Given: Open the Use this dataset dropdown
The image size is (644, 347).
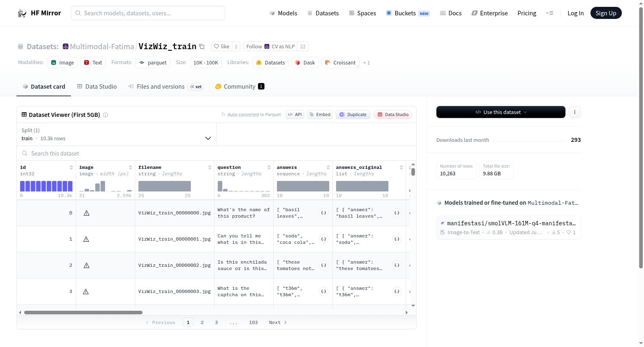Looking at the screenshot, I should click(501, 112).
